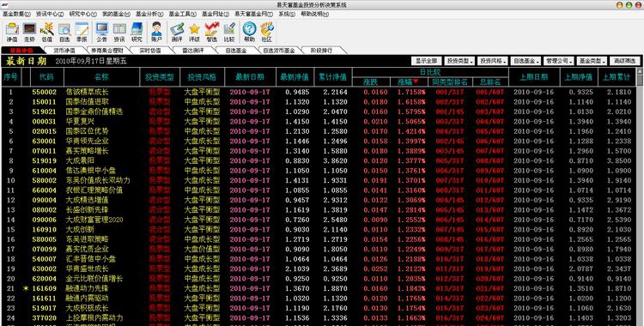Image resolution: width=644 pixels, height=326 pixels.
Task: Open the 研究中心 menu
Action: click(83, 14)
